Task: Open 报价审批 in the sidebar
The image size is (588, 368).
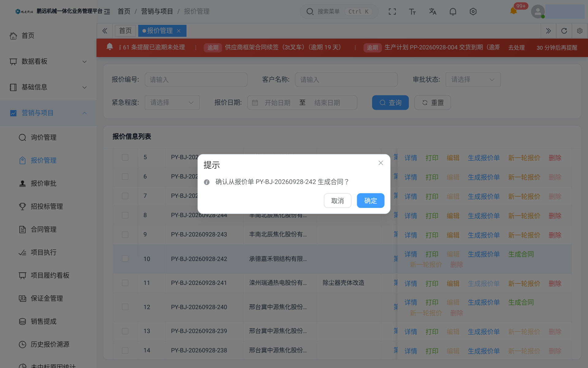Action: pyautogui.click(x=43, y=183)
